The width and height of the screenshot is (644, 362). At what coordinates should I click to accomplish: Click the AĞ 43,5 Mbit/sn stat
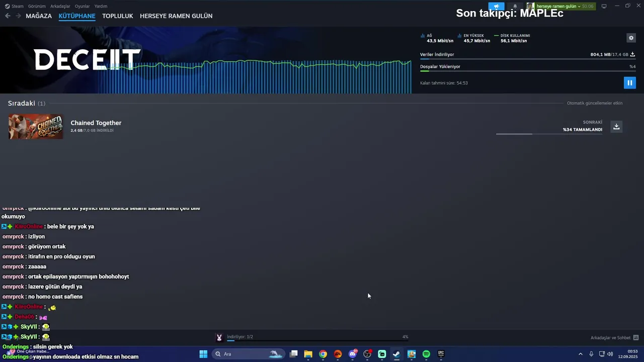(437, 38)
